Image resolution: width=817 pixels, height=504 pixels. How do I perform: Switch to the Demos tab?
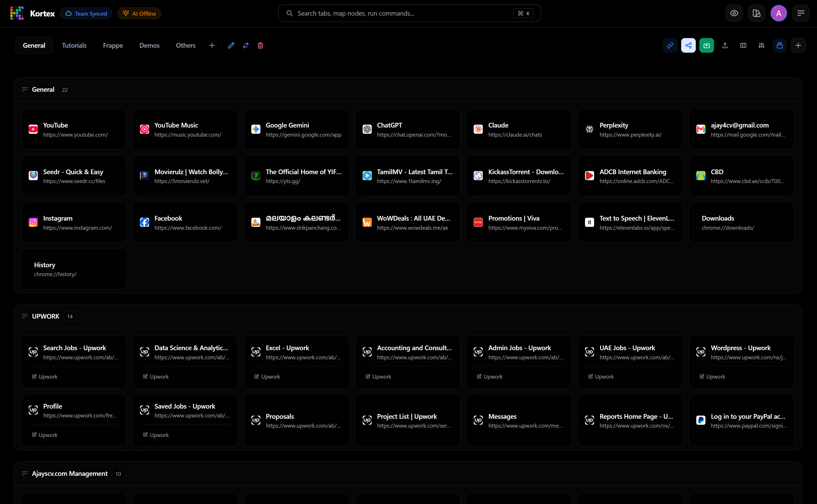[x=149, y=45]
